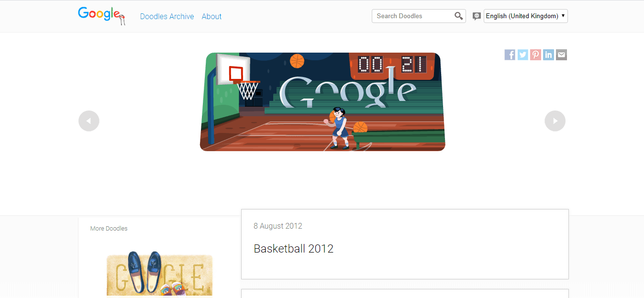Viewport: 644px width, 298px height.
Task: Show next doodle with right arrow
Action: (555, 121)
